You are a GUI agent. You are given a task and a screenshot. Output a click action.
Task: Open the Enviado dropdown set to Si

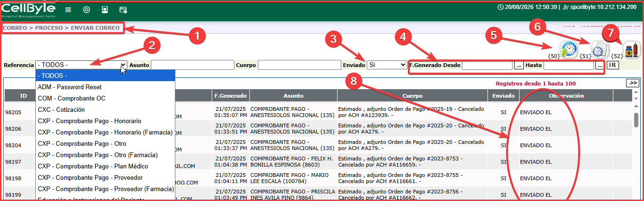pyautogui.click(x=387, y=65)
